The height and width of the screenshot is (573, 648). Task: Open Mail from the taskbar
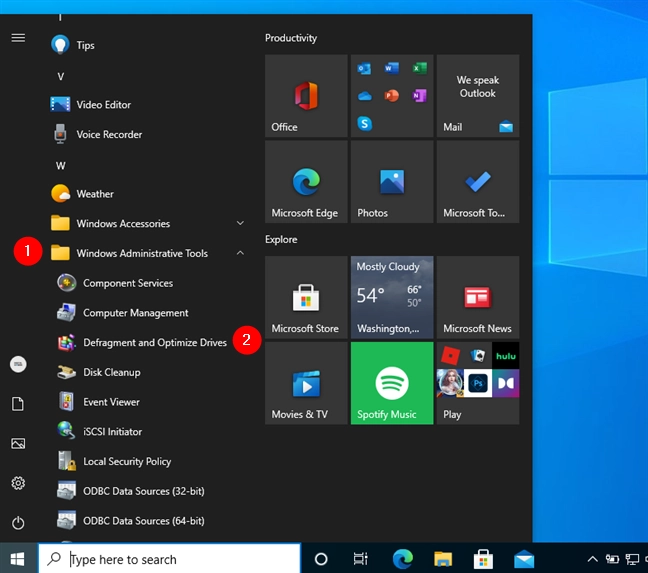click(x=524, y=559)
